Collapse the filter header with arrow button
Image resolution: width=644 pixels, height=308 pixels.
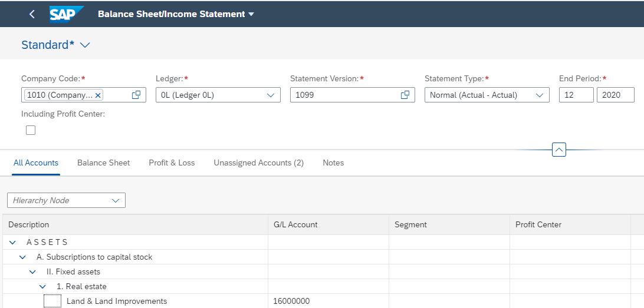point(559,150)
